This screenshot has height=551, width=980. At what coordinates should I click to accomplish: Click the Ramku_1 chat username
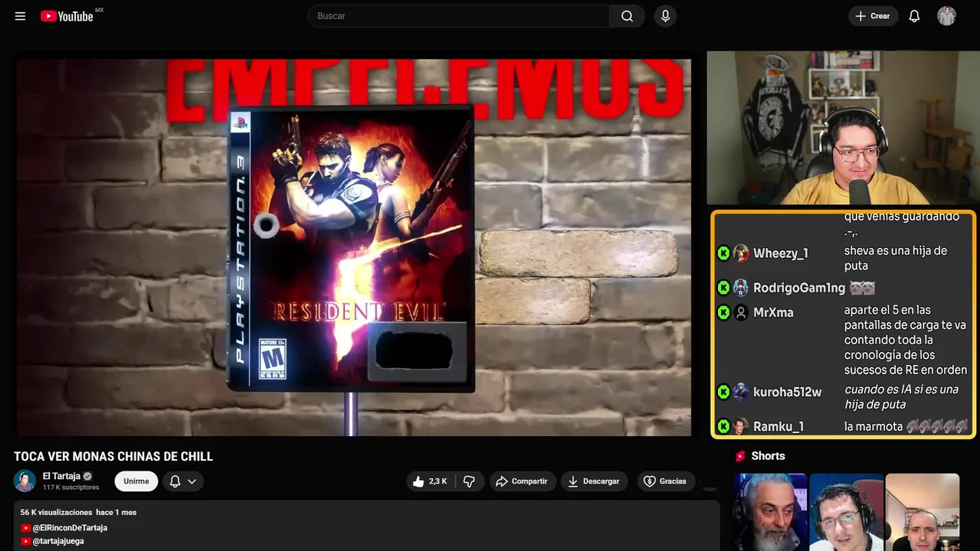[x=779, y=426]
